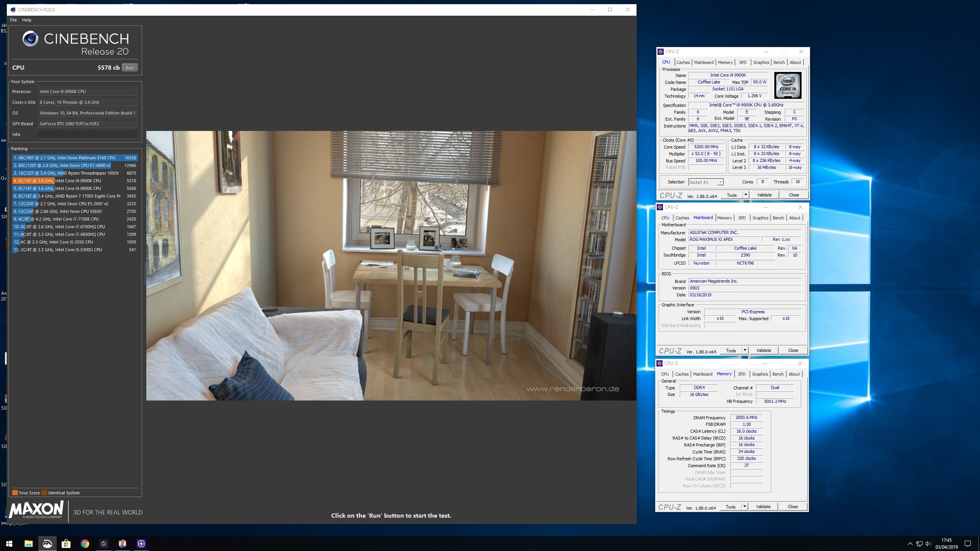Click the NB Frequency value 5001.2 MHz

775,401
